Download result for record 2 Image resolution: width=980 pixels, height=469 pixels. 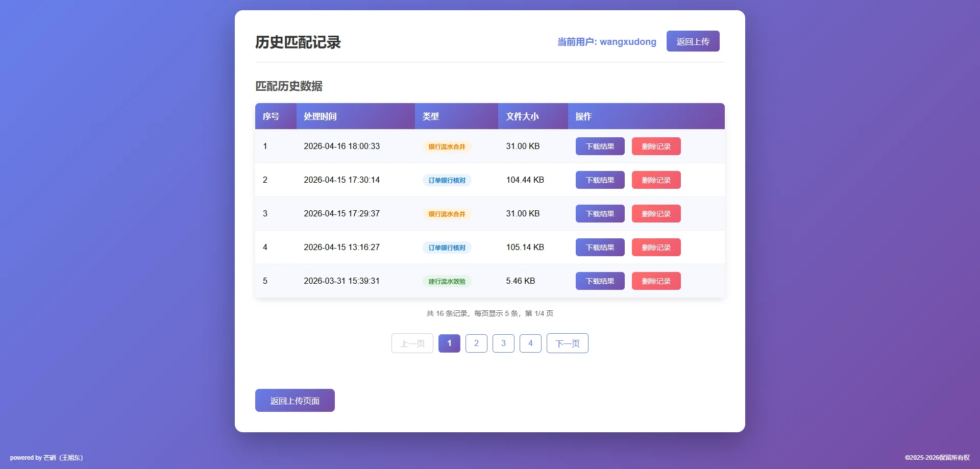point(600,180)
